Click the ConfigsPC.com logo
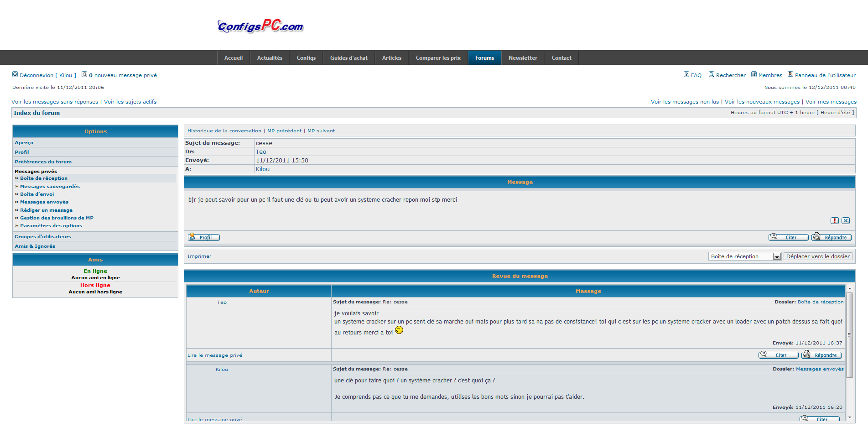 [260, 26]
